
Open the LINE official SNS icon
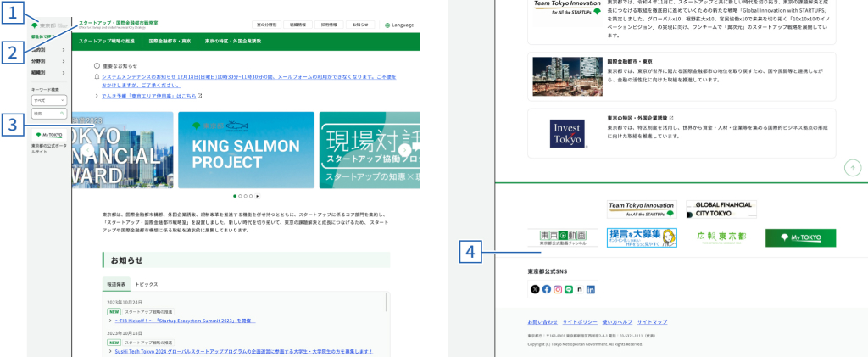click(569, 289)
